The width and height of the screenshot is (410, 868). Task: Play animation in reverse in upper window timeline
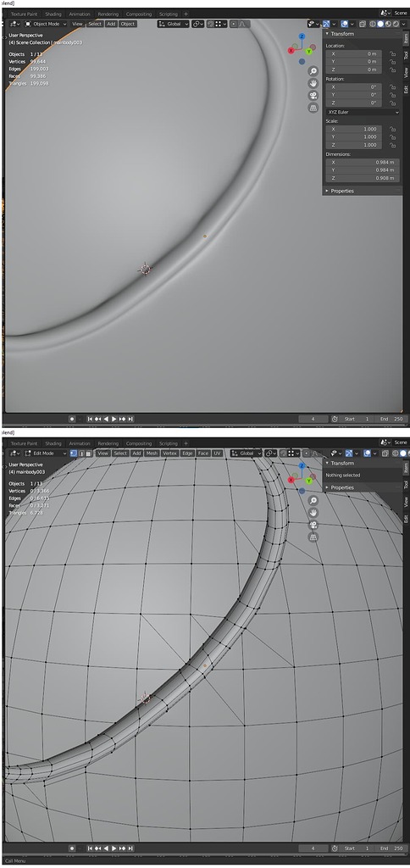[x=106, y=419]
